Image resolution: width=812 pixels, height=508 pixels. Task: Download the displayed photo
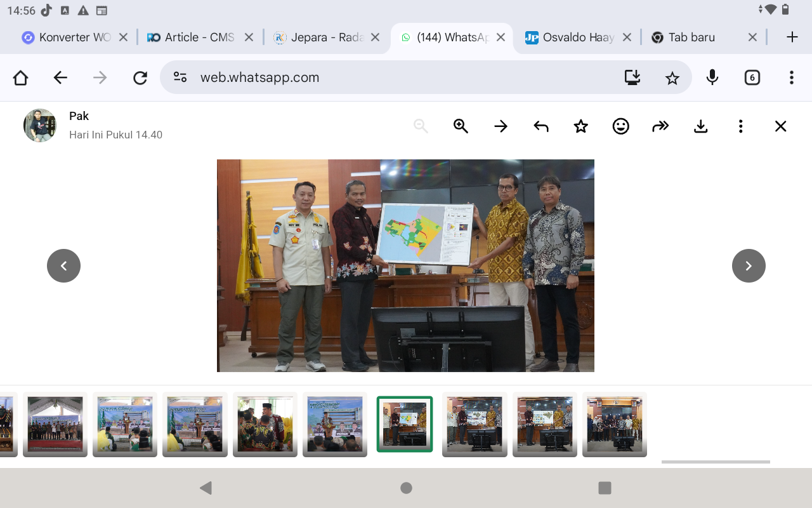700,126
